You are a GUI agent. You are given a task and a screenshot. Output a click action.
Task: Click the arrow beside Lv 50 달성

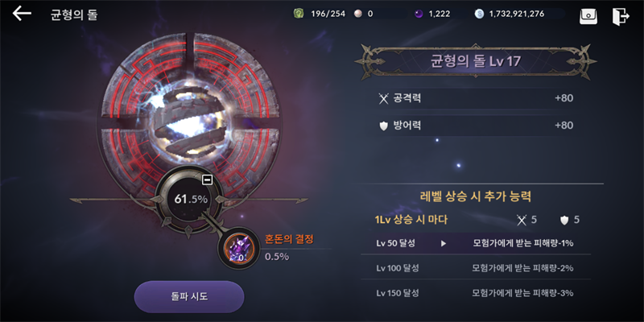coord(444,243)
